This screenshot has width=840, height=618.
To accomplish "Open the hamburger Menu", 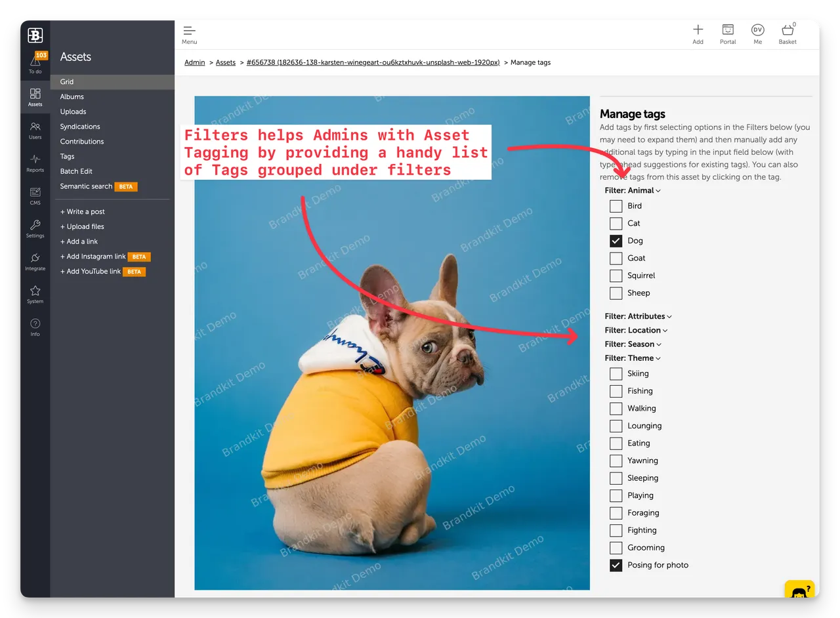I will [x=189, y=30].
